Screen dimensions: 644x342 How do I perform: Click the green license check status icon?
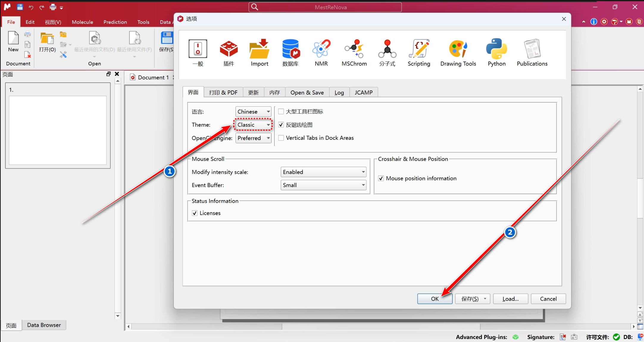point(616,337)
